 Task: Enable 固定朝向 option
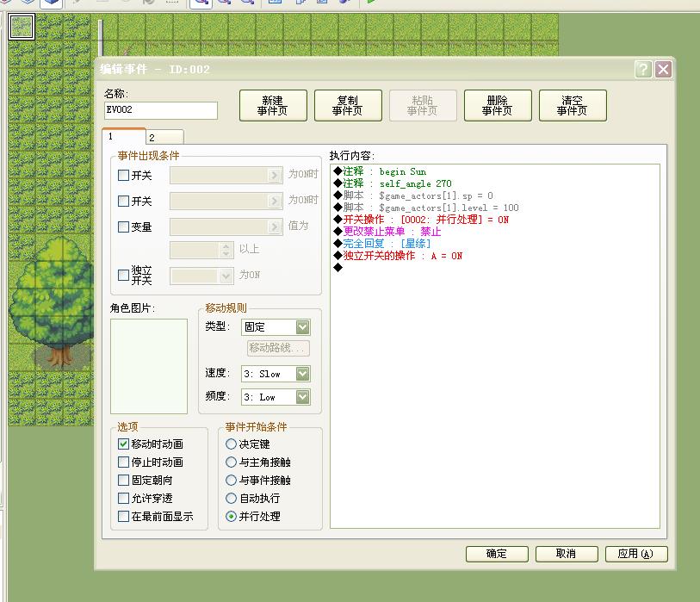124,480
